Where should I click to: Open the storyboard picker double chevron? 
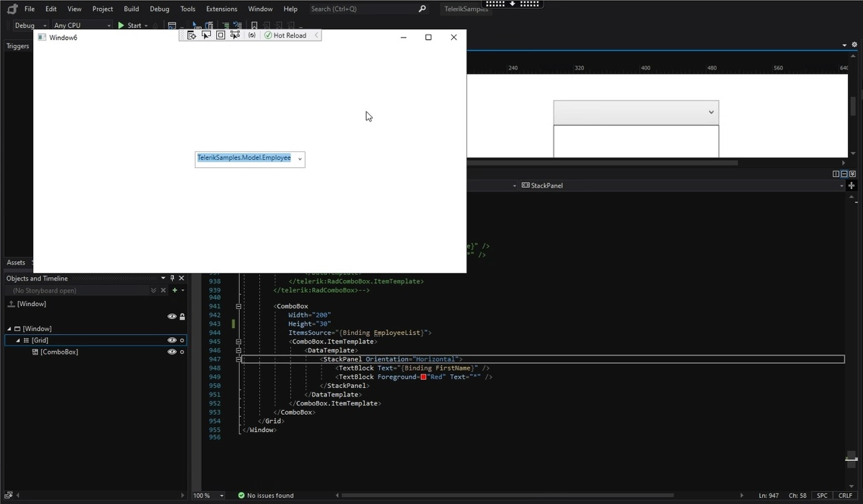tap(153, 290)
